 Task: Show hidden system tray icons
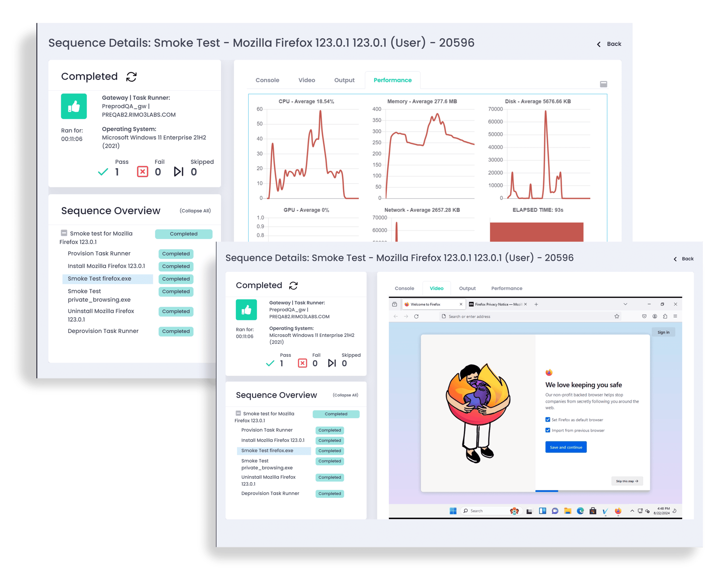(632, 511)
